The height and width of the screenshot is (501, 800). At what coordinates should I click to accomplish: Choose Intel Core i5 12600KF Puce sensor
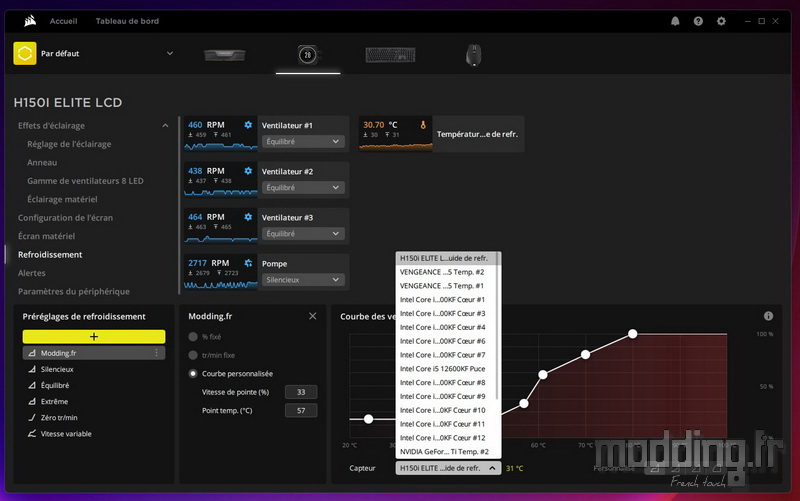click(x=446, y=368)
